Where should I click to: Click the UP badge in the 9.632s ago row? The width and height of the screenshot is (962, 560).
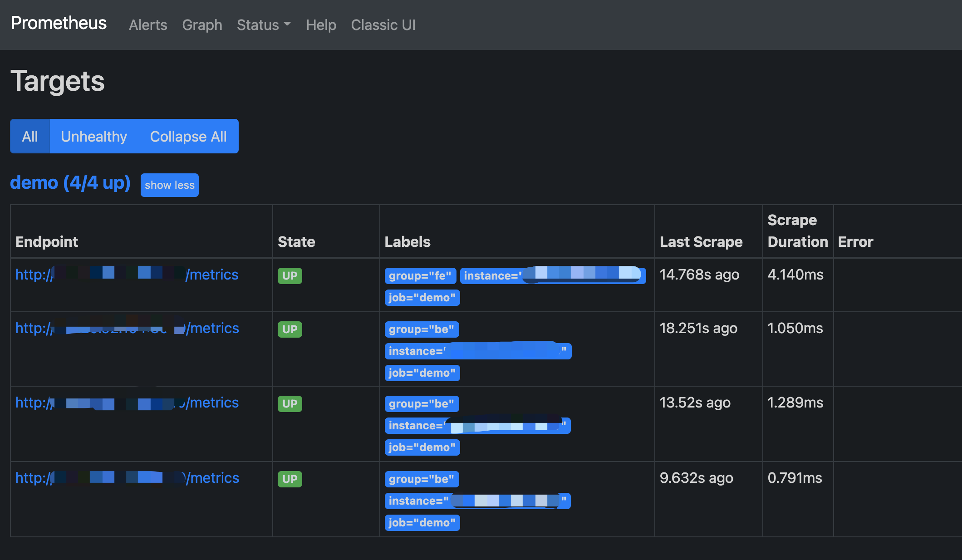290,479
